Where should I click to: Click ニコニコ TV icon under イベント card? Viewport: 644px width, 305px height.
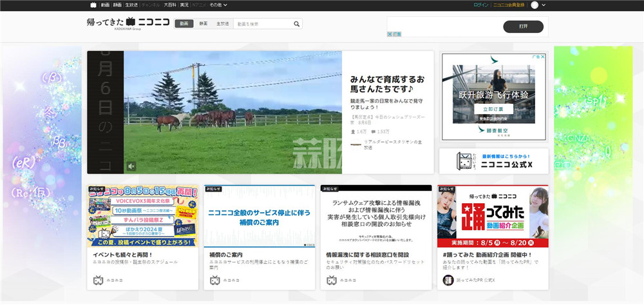98,280
